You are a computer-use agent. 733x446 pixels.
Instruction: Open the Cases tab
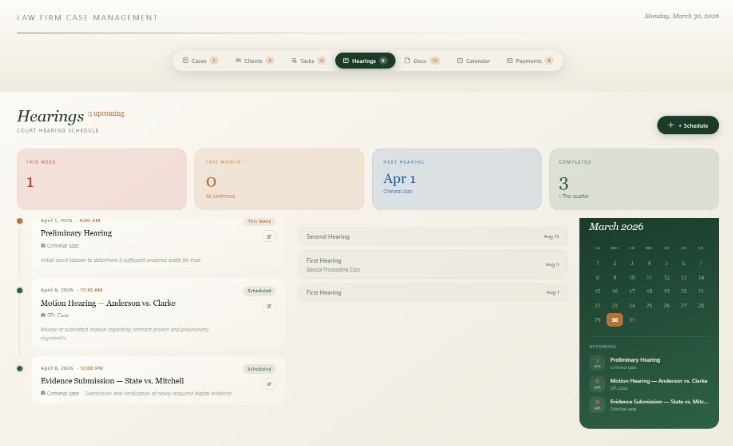[200, 61]
